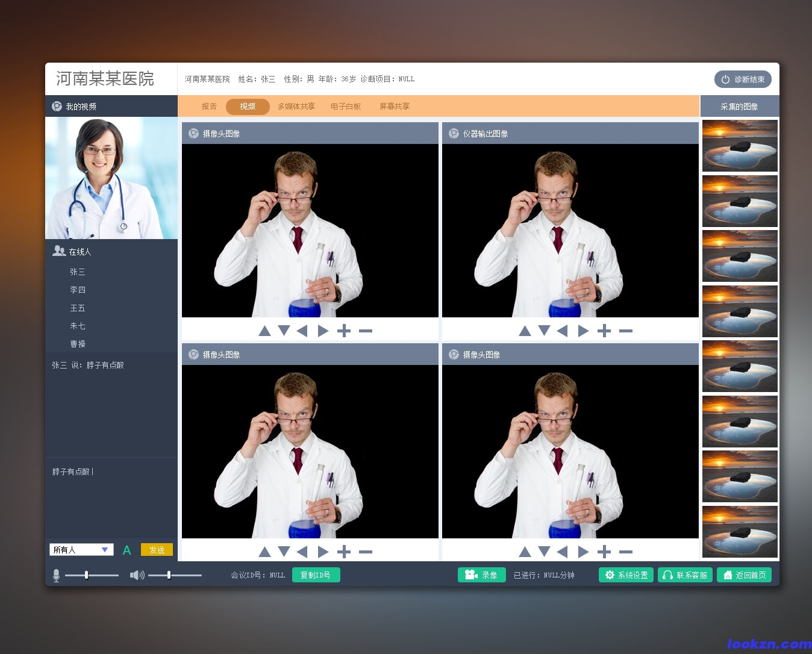
Task: Open the 多媒体共享 tab
Action: [x=296, y=107]
